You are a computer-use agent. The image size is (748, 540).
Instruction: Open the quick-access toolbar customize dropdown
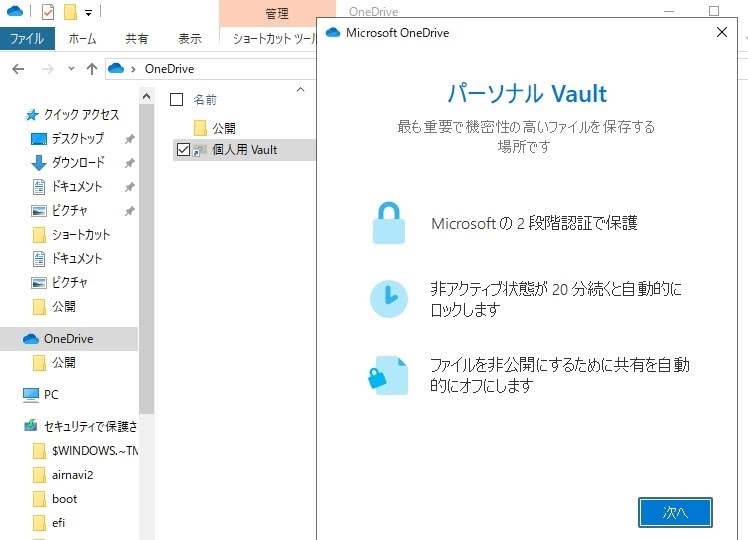88,13
